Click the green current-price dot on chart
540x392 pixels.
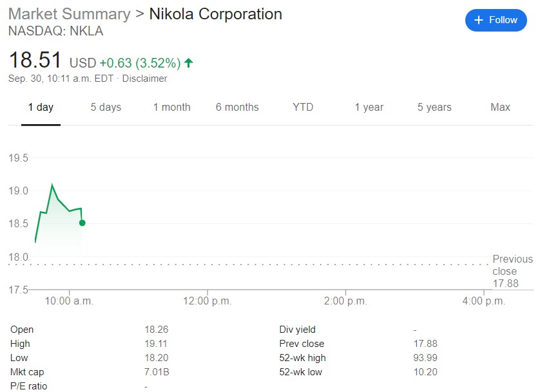click(82, 223)
